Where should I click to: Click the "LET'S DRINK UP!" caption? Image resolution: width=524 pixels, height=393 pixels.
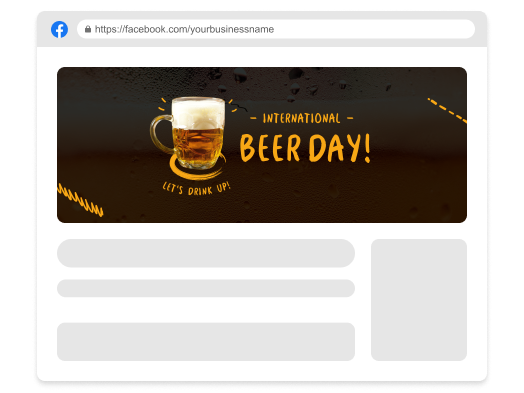pyautogui.click(x=196, y=188)
